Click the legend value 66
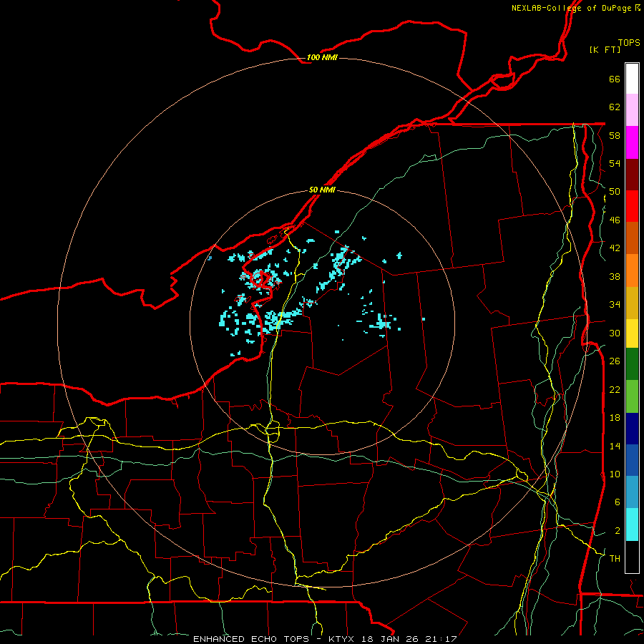 click(615, 79)
